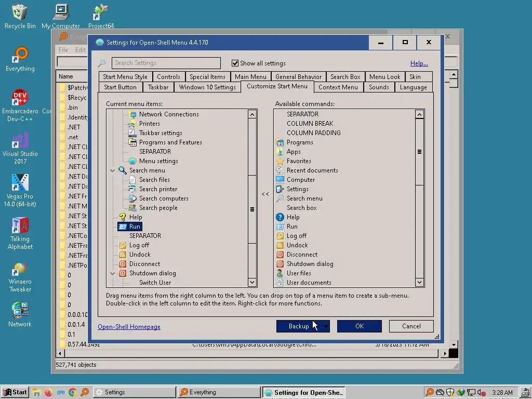Image resolution: width=532 pixels, height=399 pixels.
Task: Click the Network Connections icon in current menu items
Action: [132, 114]
